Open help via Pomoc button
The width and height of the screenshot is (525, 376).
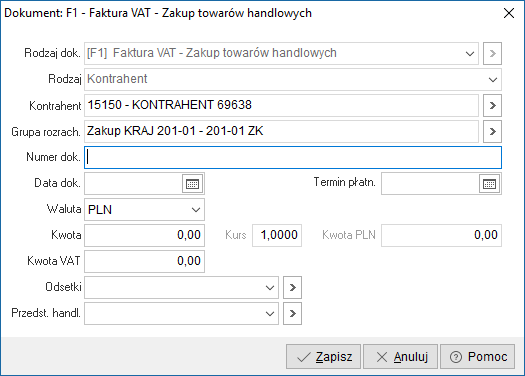point(477,357)
